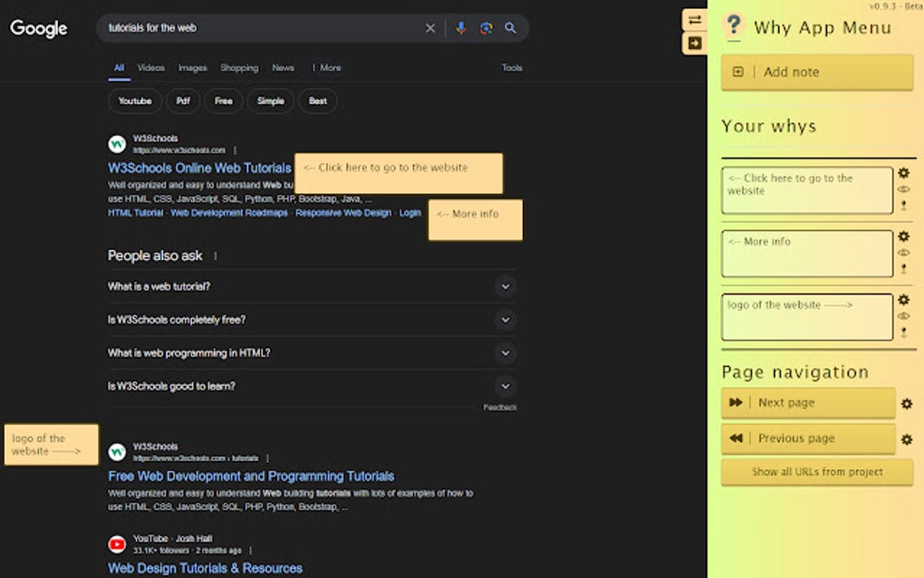Click the arrow-in-box collapse icon beside the panel
Image resolution: width=924 pixels, height=578 pixels.
(694, 42)
